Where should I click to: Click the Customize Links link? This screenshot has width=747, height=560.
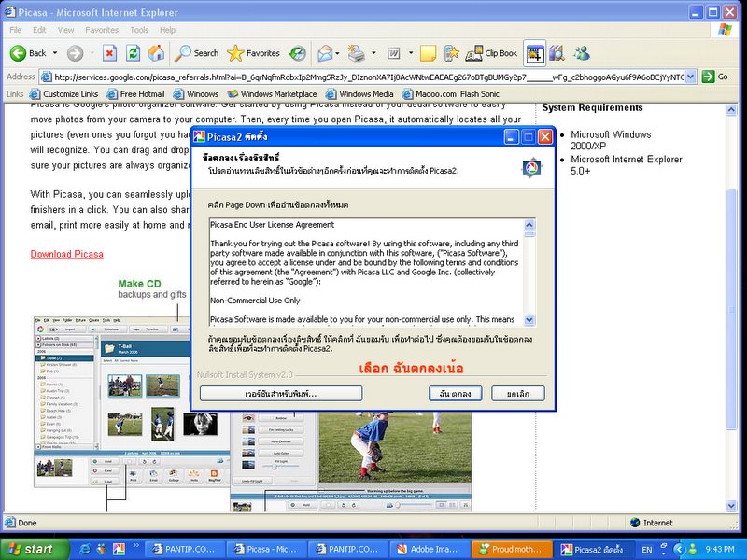pyautogui.click(x=63, y=94)
